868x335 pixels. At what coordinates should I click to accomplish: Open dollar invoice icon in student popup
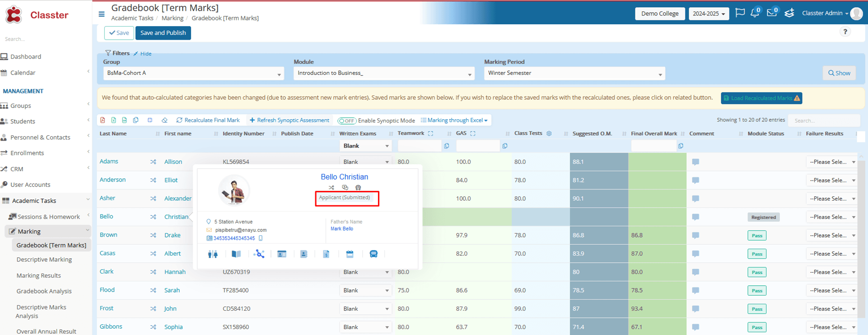click(326, 254)
